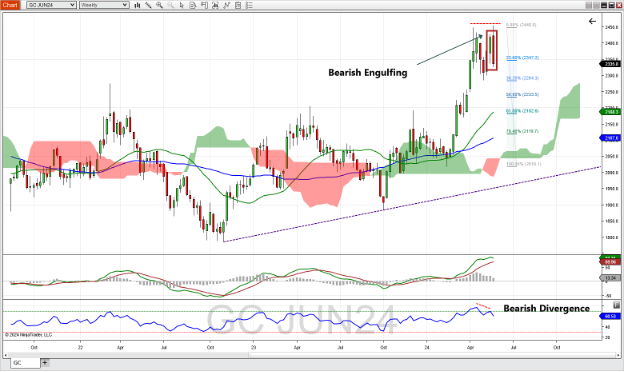Open the drawing tools pencil icon
This screenshot has height=372, width=624.
[x=148, y=5]
